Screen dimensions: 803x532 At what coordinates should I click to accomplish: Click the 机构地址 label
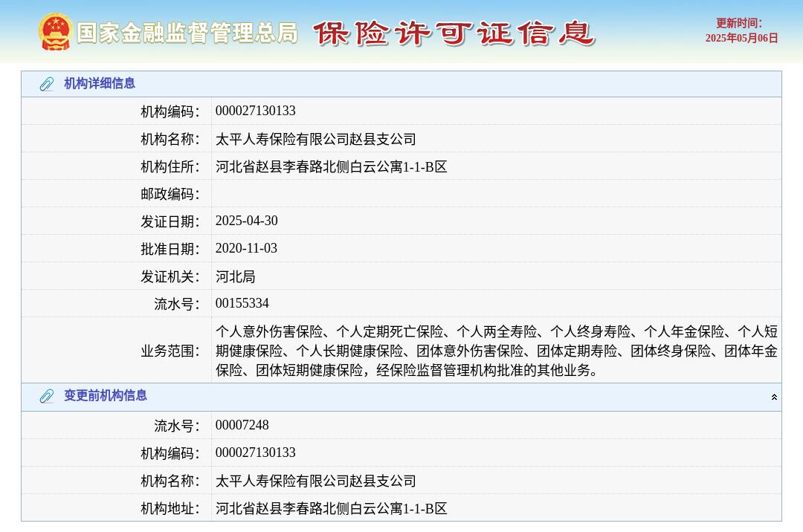170,508
